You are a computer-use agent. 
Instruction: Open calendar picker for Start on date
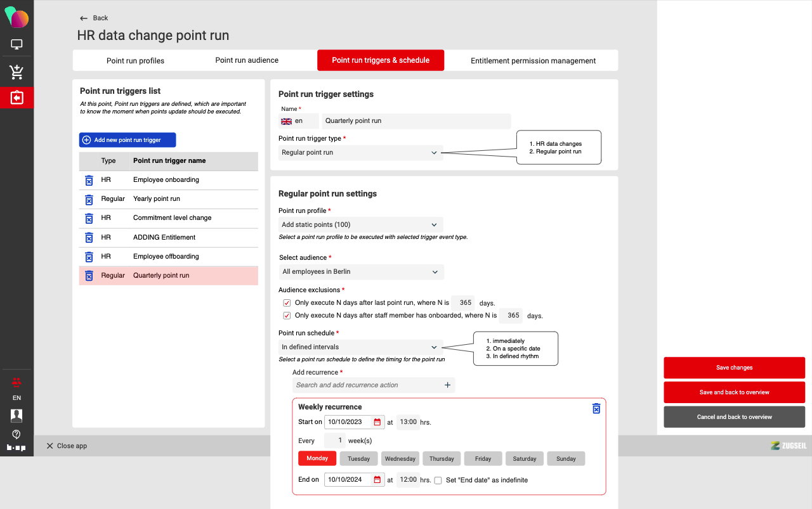pos(377,422)
